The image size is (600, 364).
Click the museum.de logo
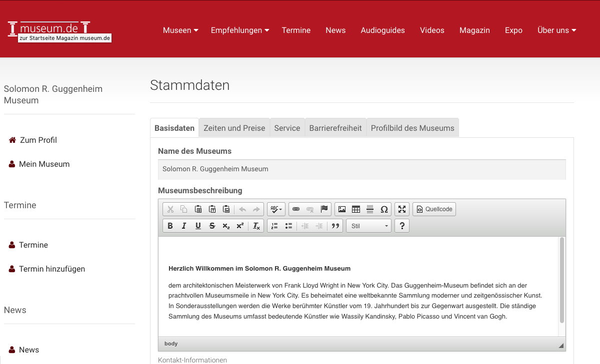49,29
